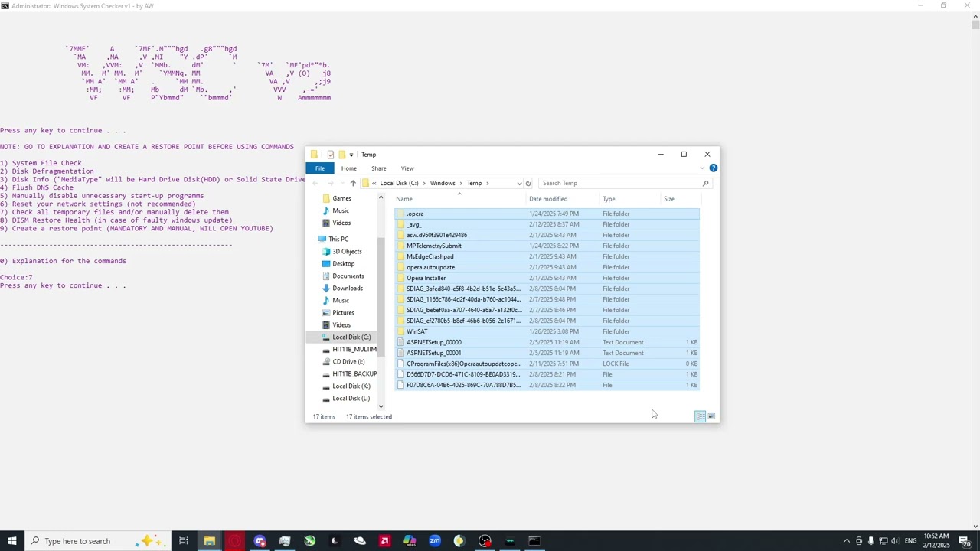The height and width of the screenshot is (551, 980).
Task: Open 3D Objects in navigation pane
Action: tap(347, 251)
